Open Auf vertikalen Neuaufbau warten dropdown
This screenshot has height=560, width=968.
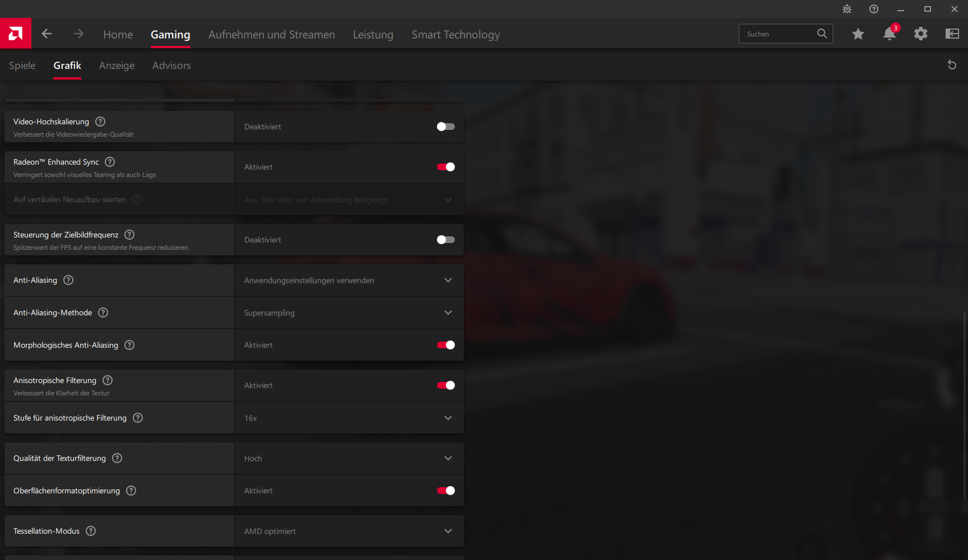[x=349, y=199]
